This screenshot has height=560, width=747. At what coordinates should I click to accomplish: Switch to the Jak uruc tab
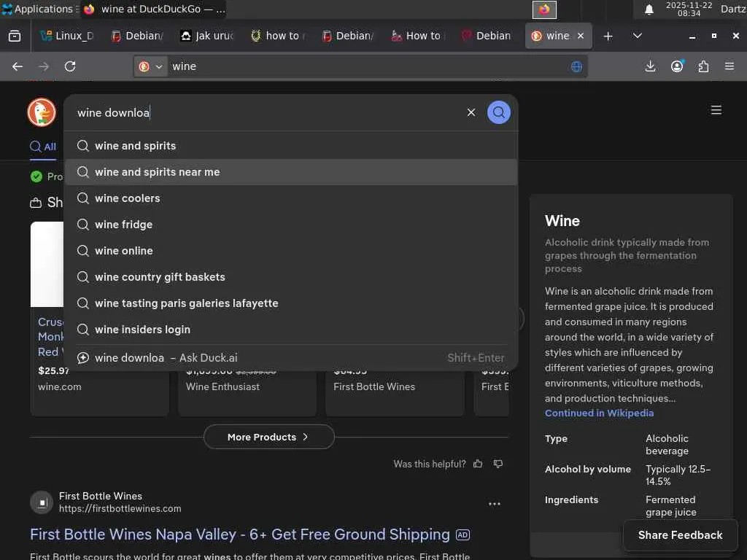pyautogui.click(x=208, y=36)
